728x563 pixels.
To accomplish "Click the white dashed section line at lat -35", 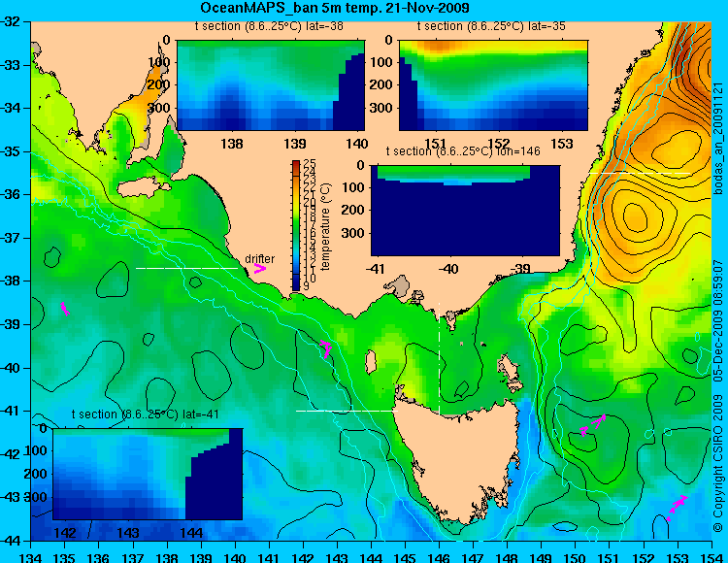I will tap(640, 173).
